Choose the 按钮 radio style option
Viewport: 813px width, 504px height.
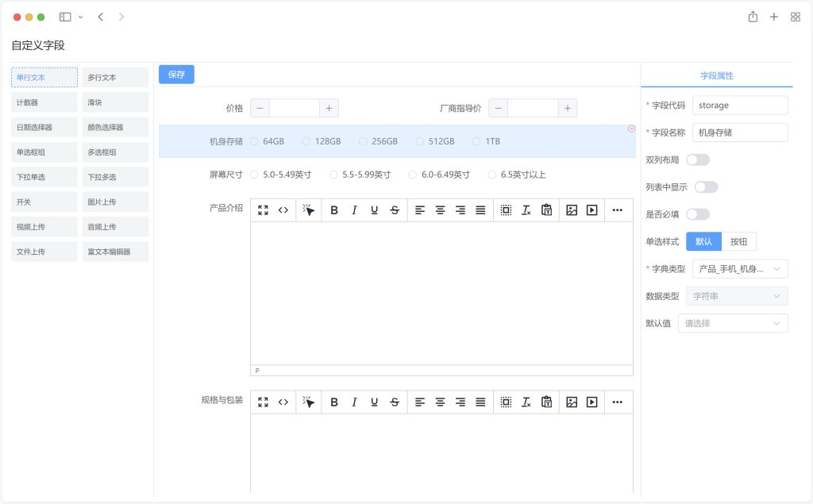click(738, 242)
